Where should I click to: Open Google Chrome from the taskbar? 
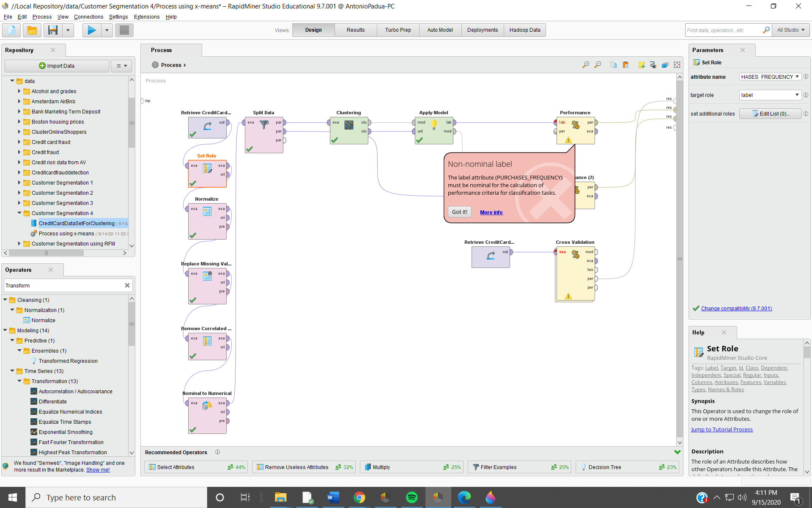click(359, 497)
